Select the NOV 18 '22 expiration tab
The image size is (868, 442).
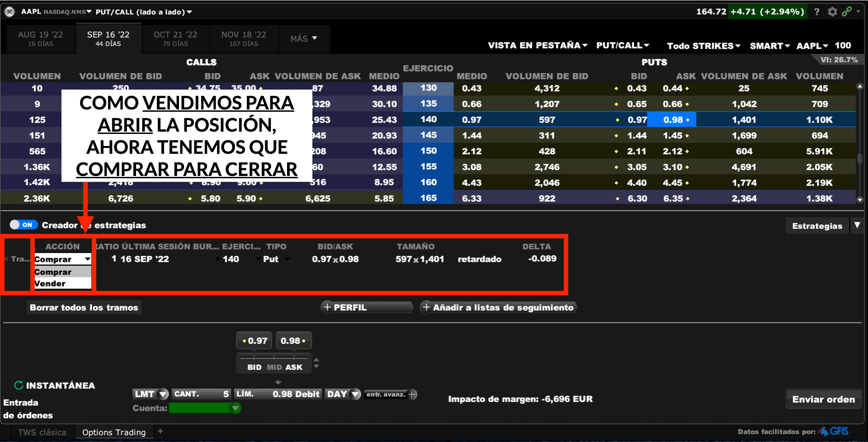[244, 38]
